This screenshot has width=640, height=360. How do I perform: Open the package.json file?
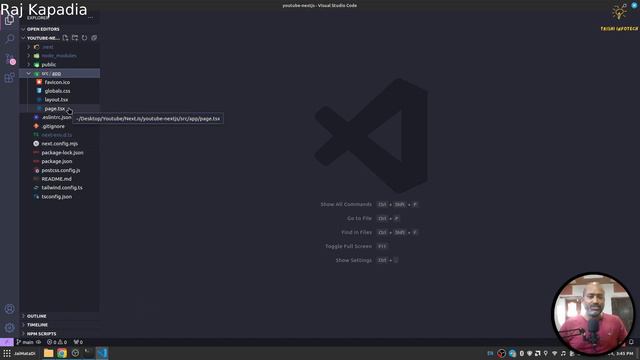pos(60,161)
